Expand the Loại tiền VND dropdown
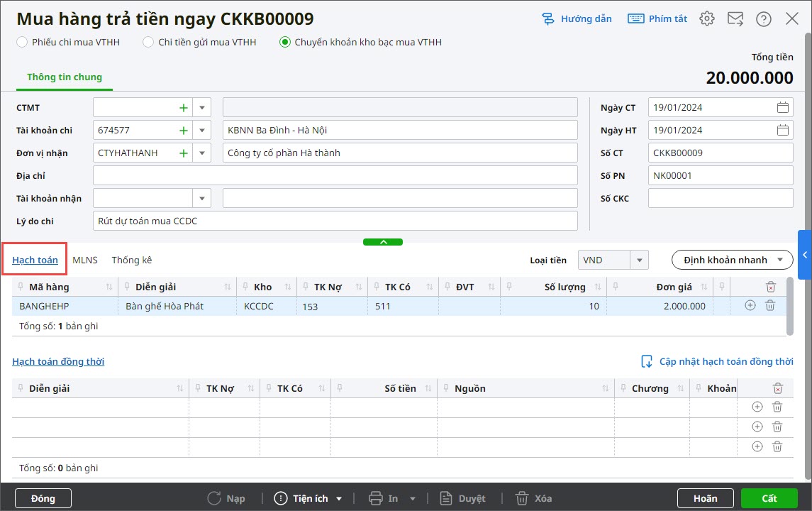This screenshot has height=511, width=812. 639,260
